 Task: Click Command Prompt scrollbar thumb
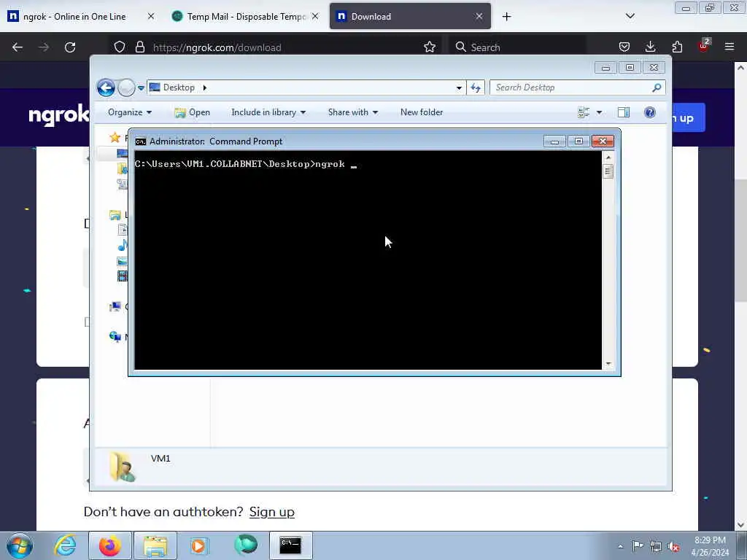click(x=608, y=171)
